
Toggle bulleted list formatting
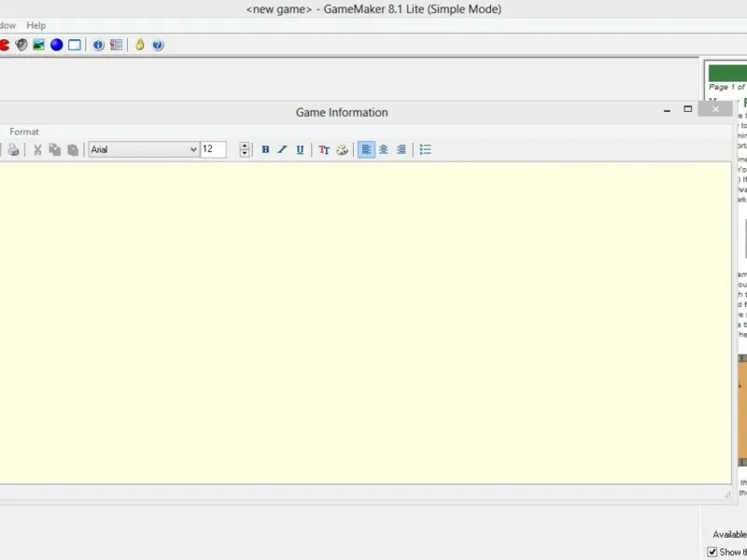(426, 149)
